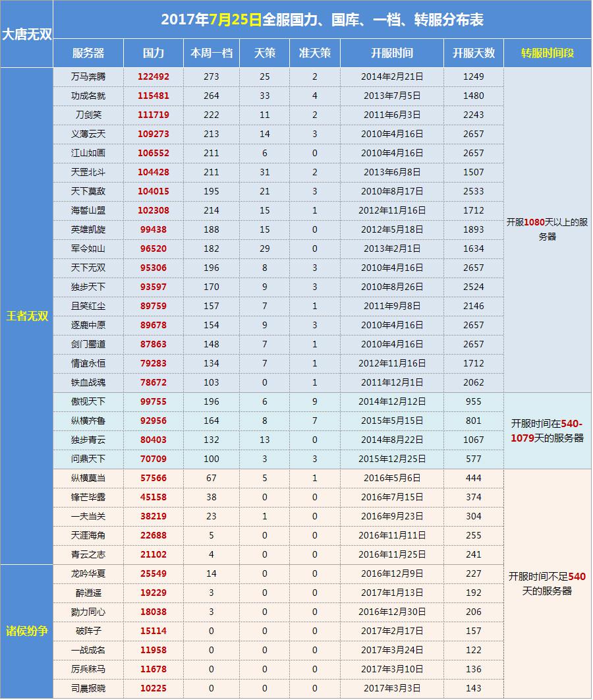Select server name 功成名就

[88, 96]
